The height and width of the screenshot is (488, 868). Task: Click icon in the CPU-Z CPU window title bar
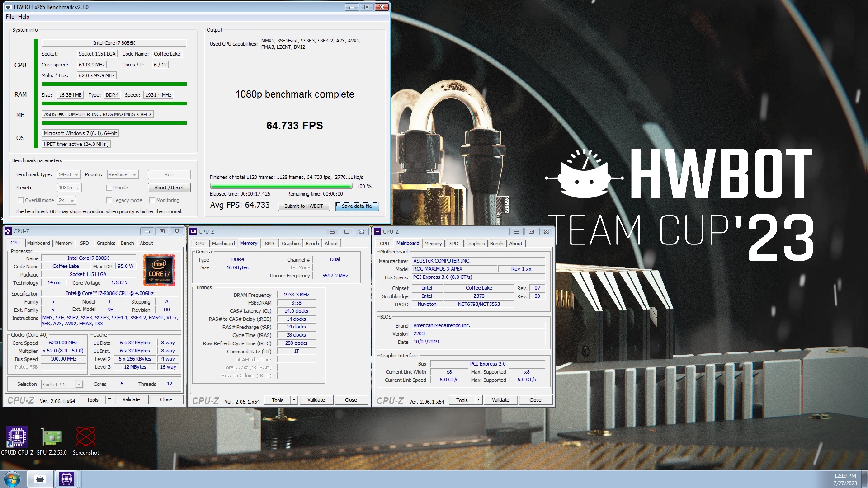point(8,231)
